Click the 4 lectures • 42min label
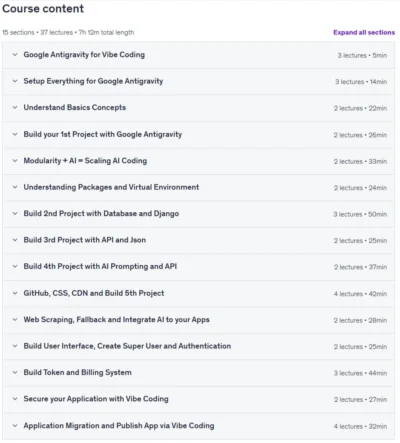This screenshot has width=400, height=443. (360, 294)
